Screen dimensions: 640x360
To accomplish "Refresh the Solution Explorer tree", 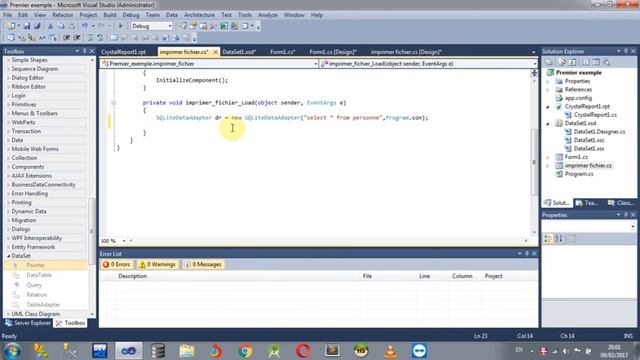I will (x=573, y=62).
